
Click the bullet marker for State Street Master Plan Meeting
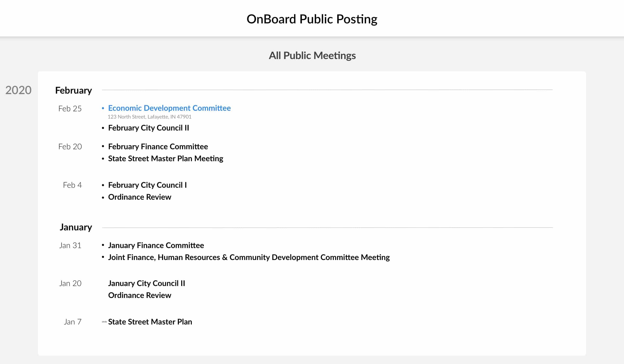(x=103, y=159)
